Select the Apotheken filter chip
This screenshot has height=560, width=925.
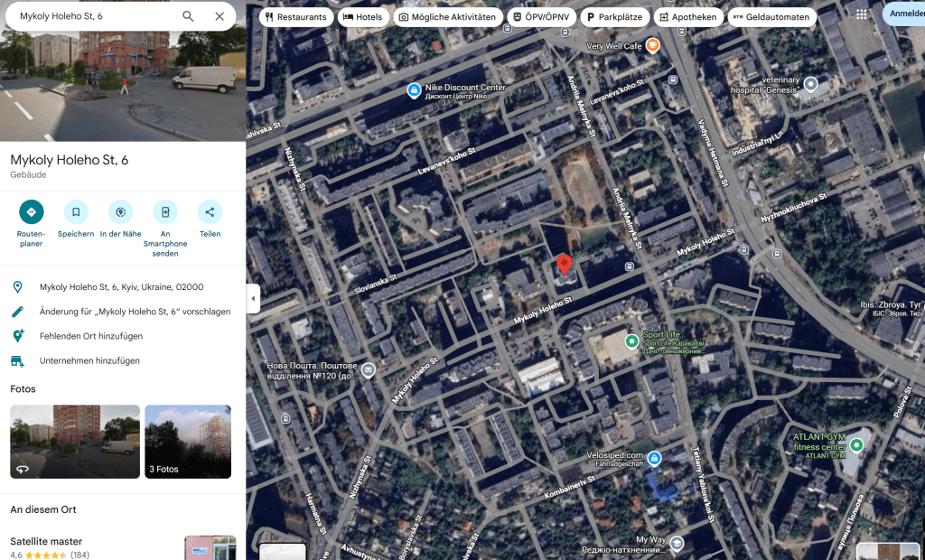tap(687, 17)
